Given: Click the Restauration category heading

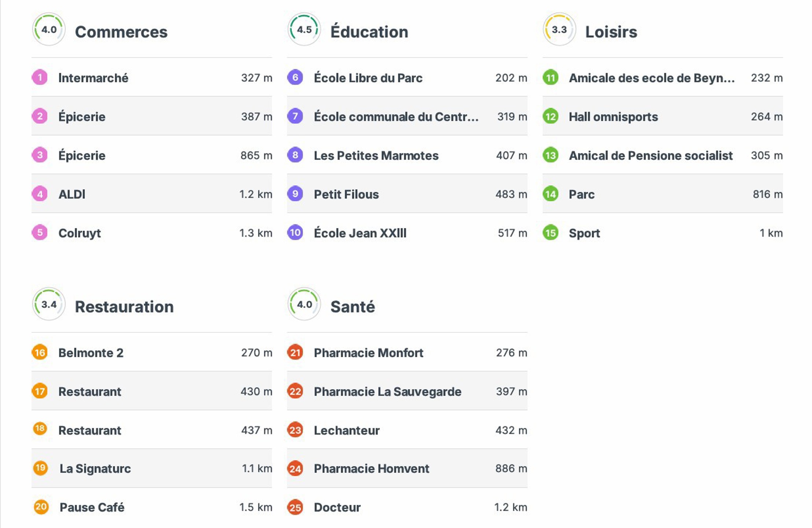Looking at the screenshot, I should tap(124, 307).
